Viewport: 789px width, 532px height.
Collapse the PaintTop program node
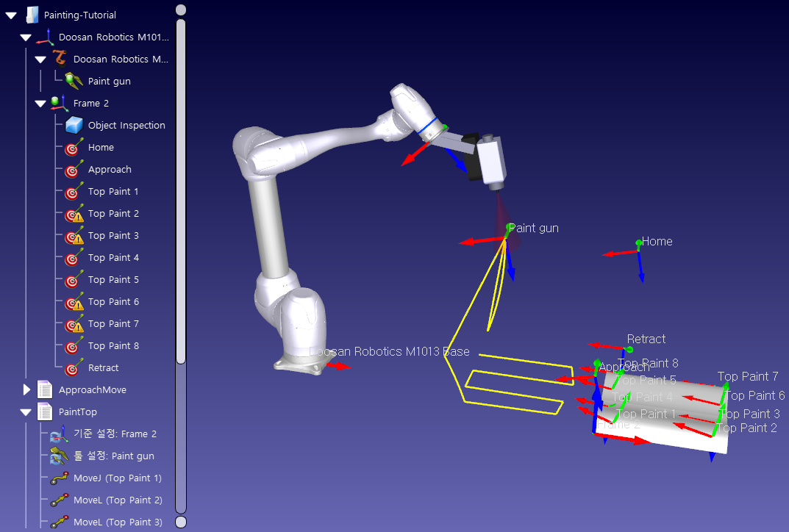click(x=26, y=412)
